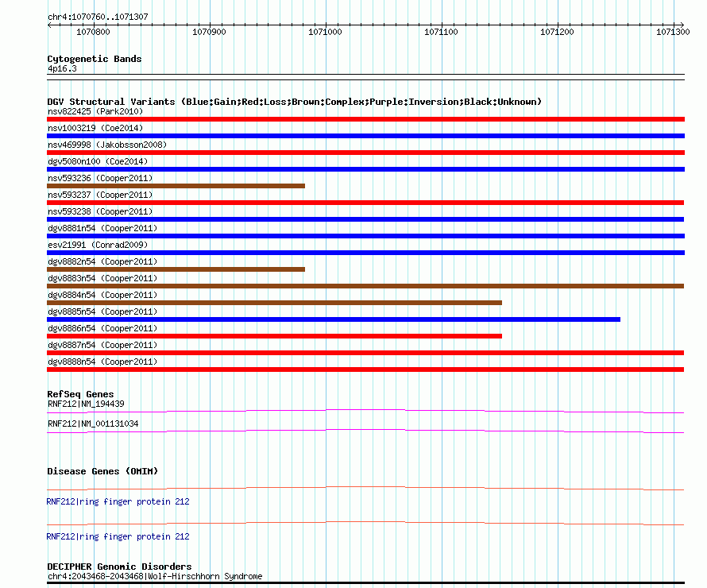Screen dimensions: 707x588
Task: Open variant esv21991 (Conrad2009)
Action: point(98,245)
